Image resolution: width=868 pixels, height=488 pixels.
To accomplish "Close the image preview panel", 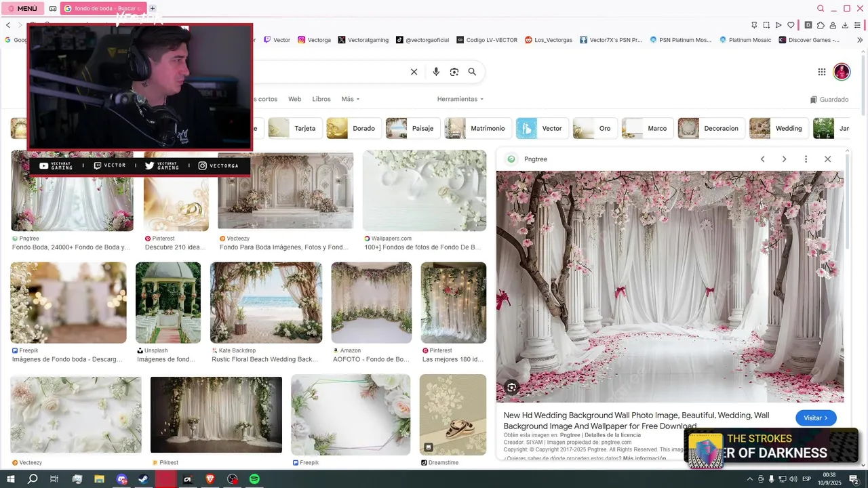I will [827, 159].
